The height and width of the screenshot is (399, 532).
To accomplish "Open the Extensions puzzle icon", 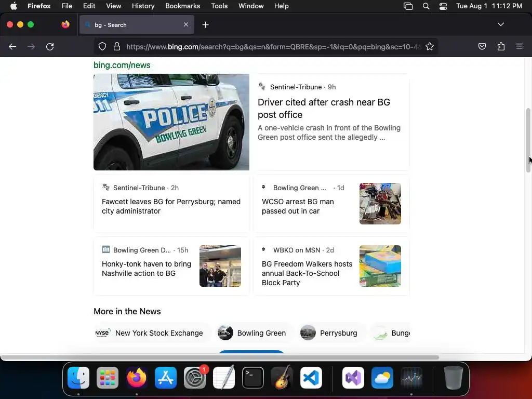I will click(501, 46).
